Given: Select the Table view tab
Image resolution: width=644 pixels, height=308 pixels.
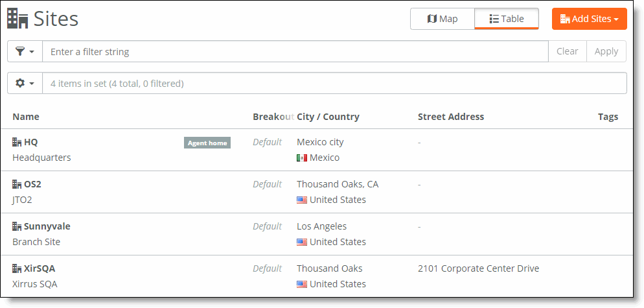Looking at the screenshot, I should 507,19.
